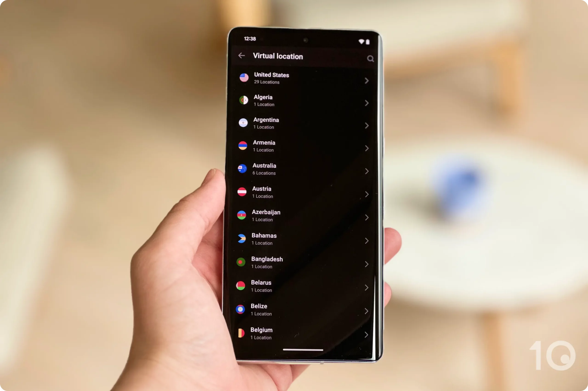Click the Belarus flag icon
This screenshot has height=391, width=588.
242,285
